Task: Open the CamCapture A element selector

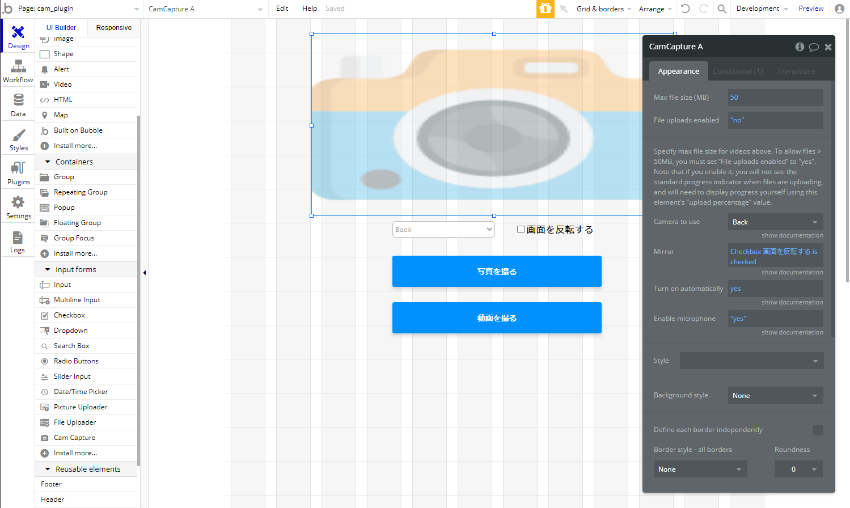Action: point(205,9)
